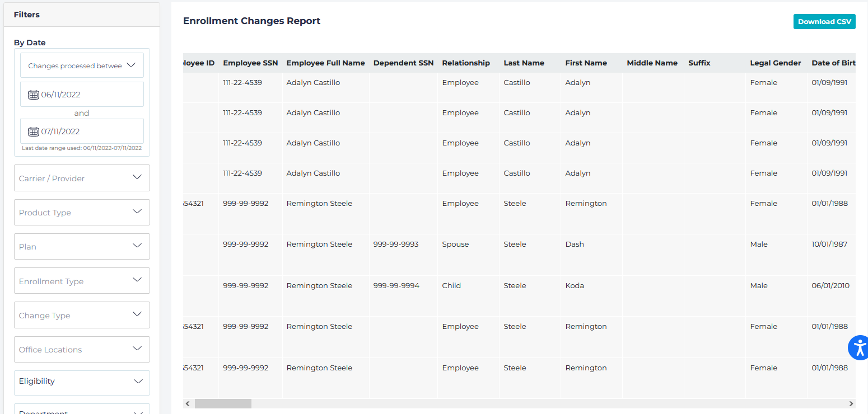Viewport: 868px width, 414px height.
Task: Click the horizontal scrollbar right arrow
Action: [851, 403]
